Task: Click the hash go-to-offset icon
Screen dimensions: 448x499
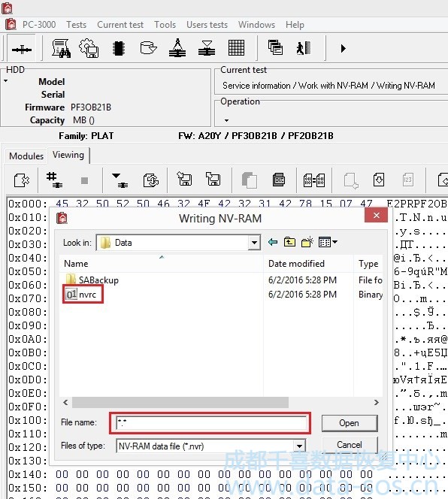Action: (54, 180)
